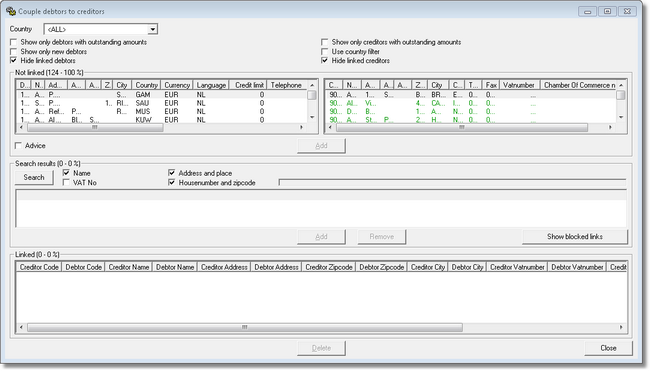The height and width of the screenshot is (371, 650).
Task: Click the Delete button
Action: [321, 348]
